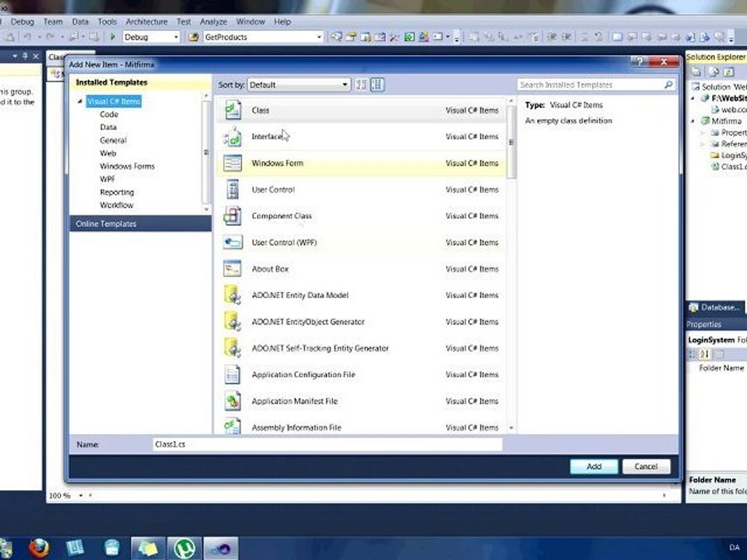Choose the Windows Form template

pos(361,163)
